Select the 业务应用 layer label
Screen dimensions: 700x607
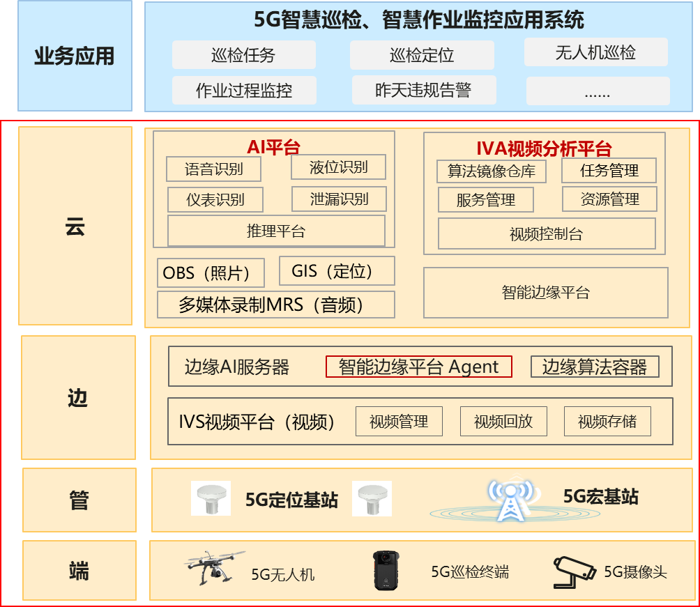(x=75, y=56)
